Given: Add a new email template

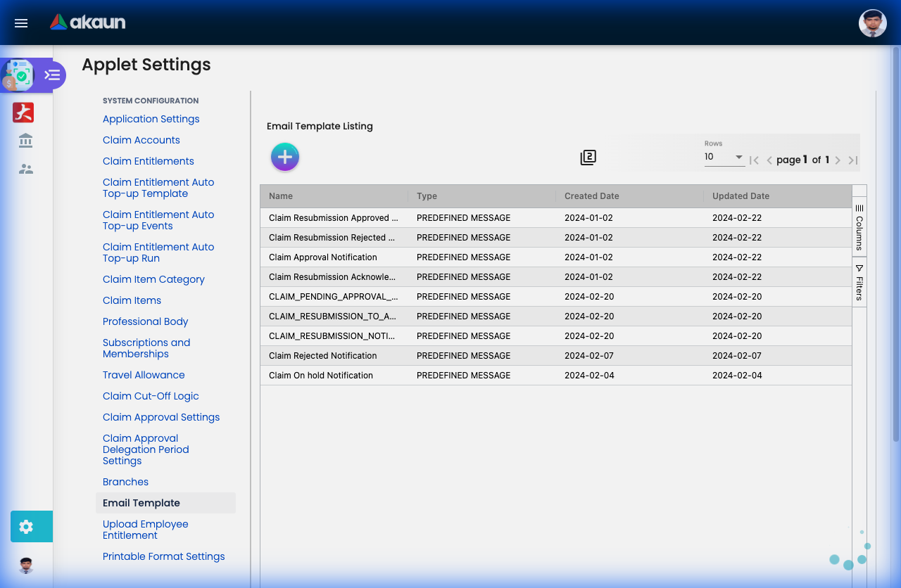Looking at the screenshot, I should click(285, 157).
